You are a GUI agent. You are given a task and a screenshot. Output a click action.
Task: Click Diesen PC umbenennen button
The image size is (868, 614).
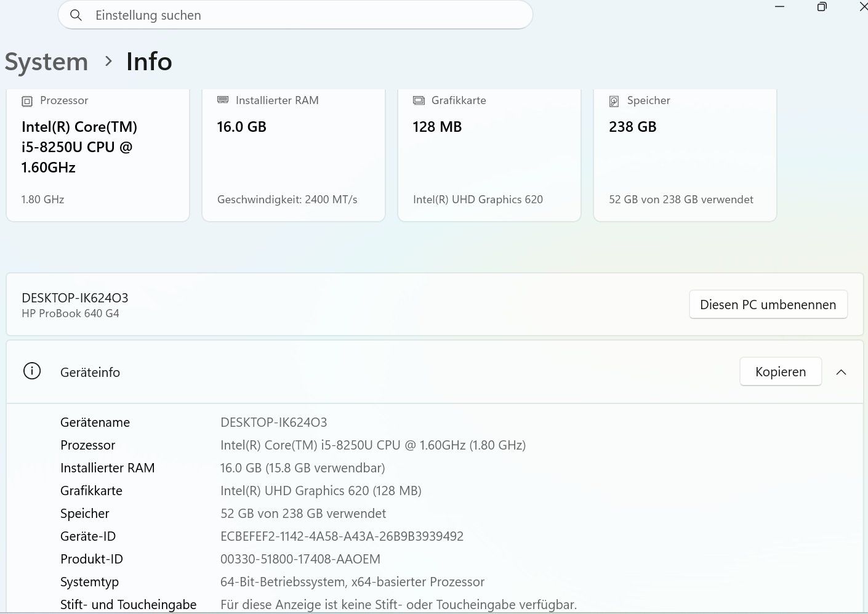(768, 304)
